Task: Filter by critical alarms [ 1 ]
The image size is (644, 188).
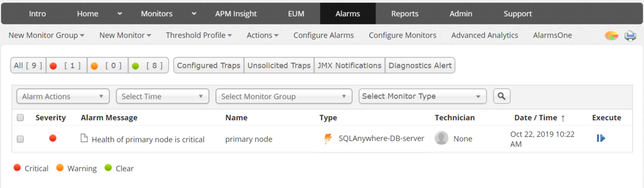Action: (66, 65)
